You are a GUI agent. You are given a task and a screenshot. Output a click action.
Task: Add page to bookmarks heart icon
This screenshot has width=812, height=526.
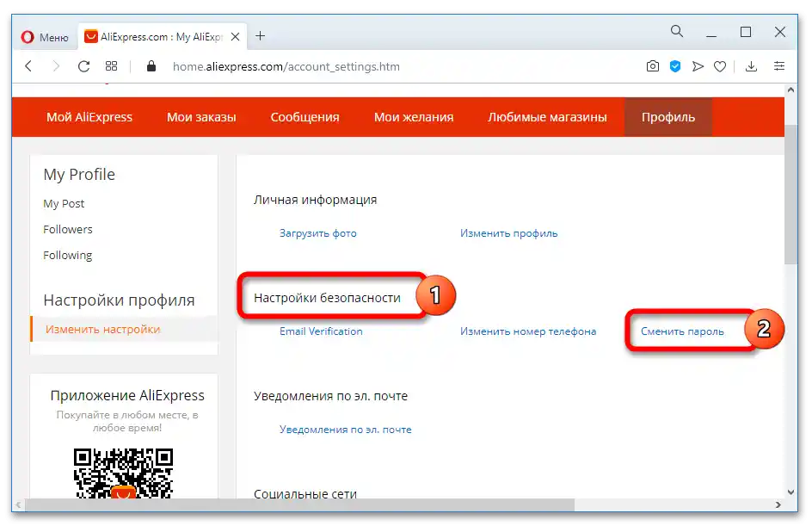[720, 66]
